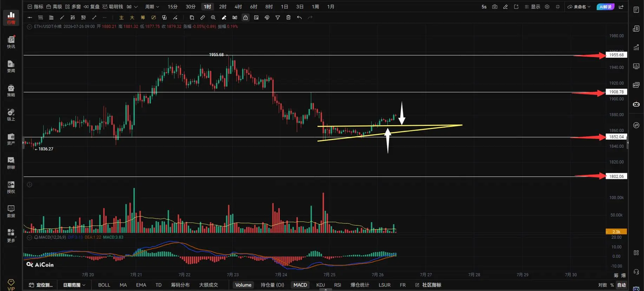
Task: Click the pencil edit icon in top bar
Action: coord(505,7)
